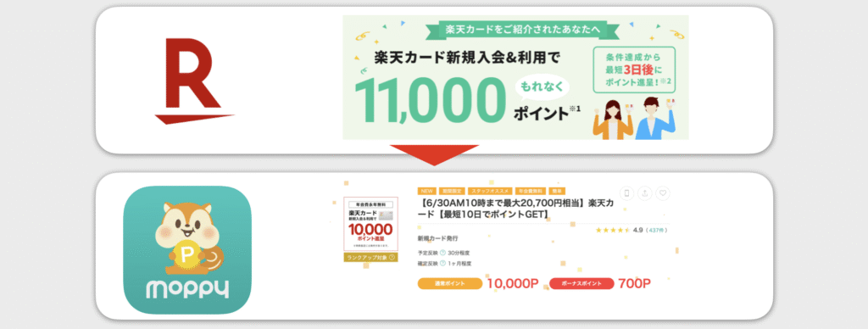Click the Moppy squirrel app icon
Image resolution: width=868 pixels, height=329 pixels.
[x=187, y=250]
